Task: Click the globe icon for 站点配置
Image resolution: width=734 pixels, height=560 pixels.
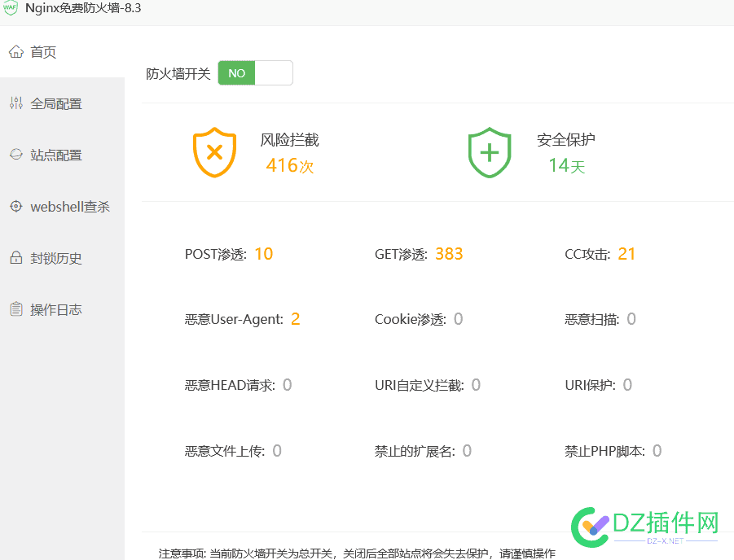Action: [x=16, y=155]
